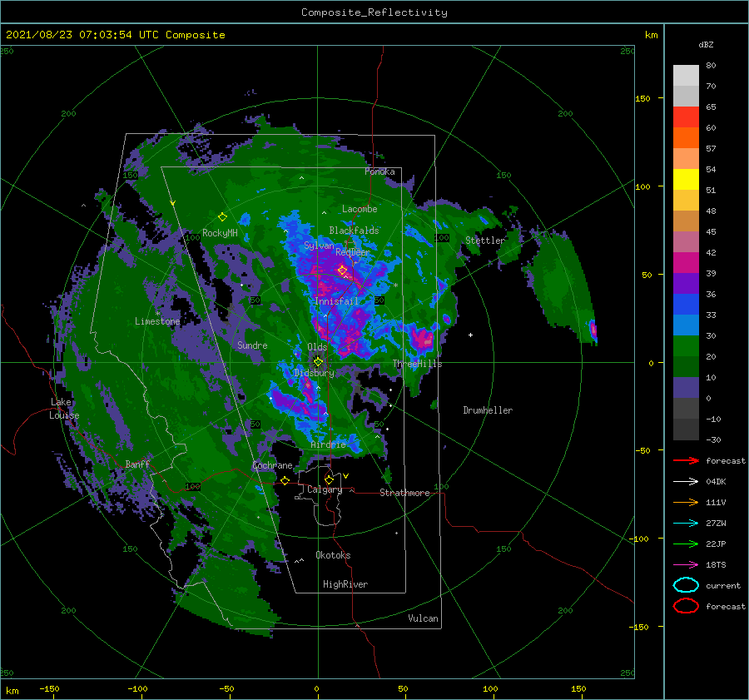Pick the blue swatch between 36 and 33 dBZ
The height and width of the screenshot is (700, 749).
tap(686, 304)
